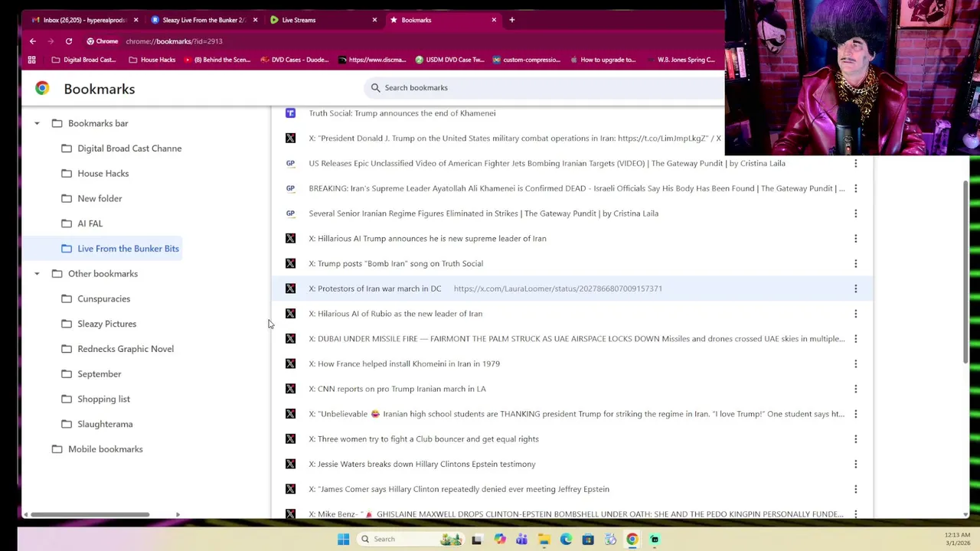Open 'How to upgrade to' bookmark bar item
The height and width of the screenshot is (551, 980).
(x=602, y=60)
